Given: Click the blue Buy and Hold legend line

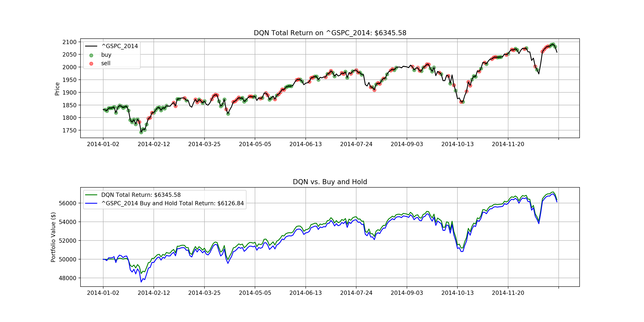Looking at the screenshot, I should click(91, 203).
